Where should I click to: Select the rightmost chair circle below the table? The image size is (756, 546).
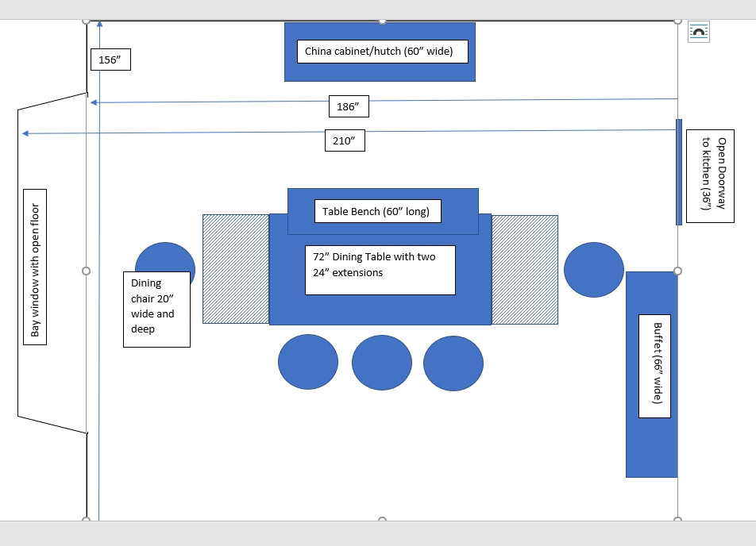coord(453,363)
